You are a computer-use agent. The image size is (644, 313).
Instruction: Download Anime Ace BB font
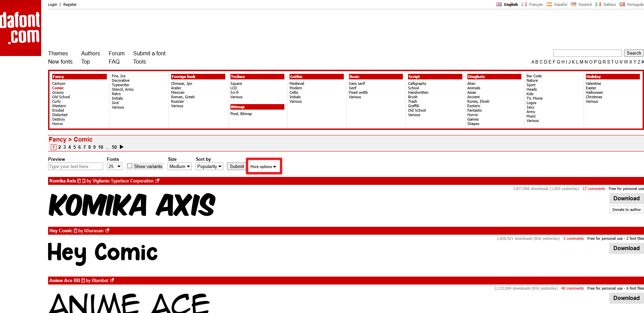click(626, 298)
